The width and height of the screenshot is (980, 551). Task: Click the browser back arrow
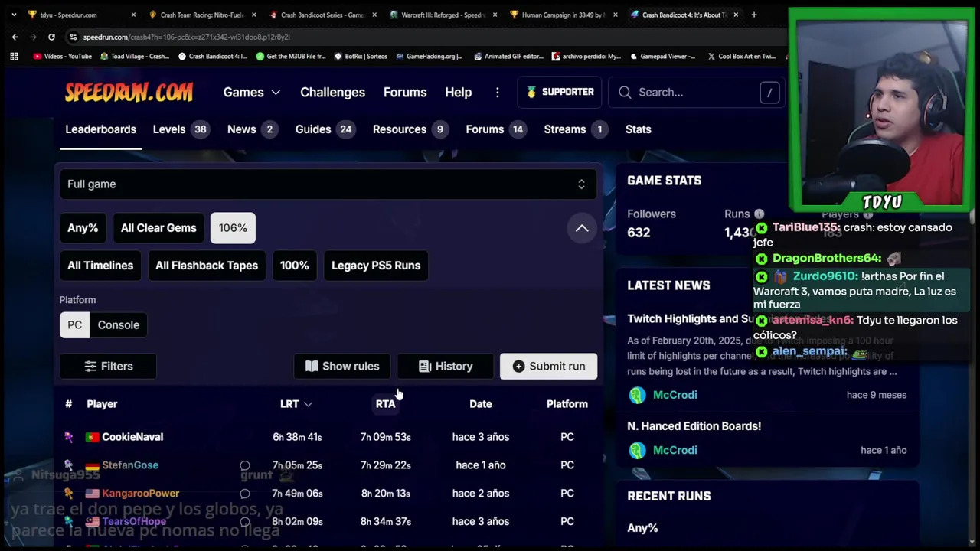[15, 37]
